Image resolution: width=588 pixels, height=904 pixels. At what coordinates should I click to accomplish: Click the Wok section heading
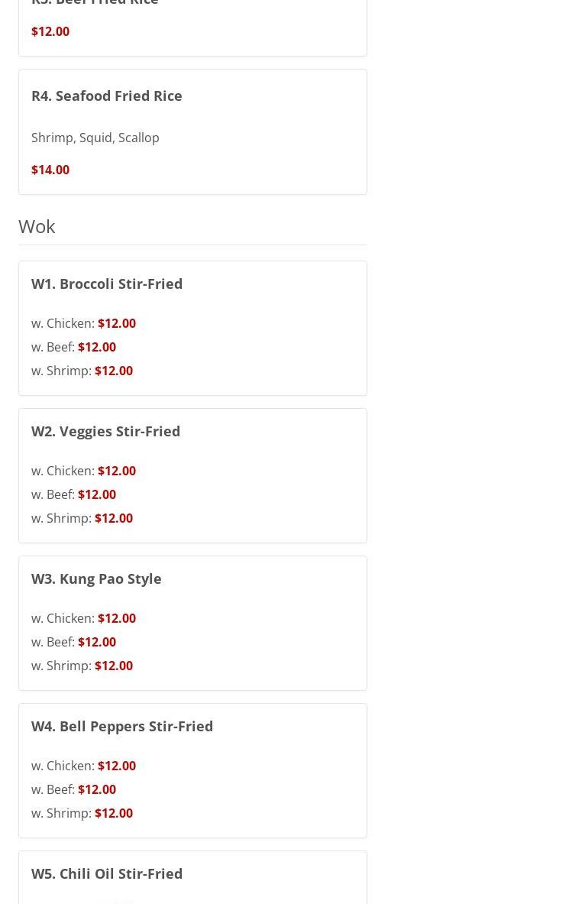[x=37, y=226]
